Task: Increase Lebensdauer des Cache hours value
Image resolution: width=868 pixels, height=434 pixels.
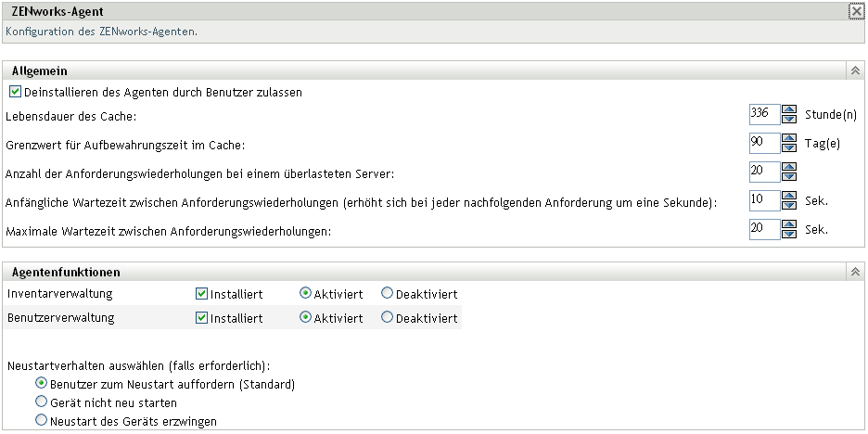Action: point(789,110)
